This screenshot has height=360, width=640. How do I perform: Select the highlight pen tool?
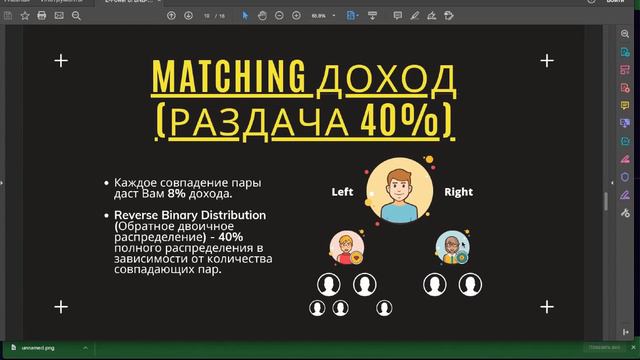point(415,16)
